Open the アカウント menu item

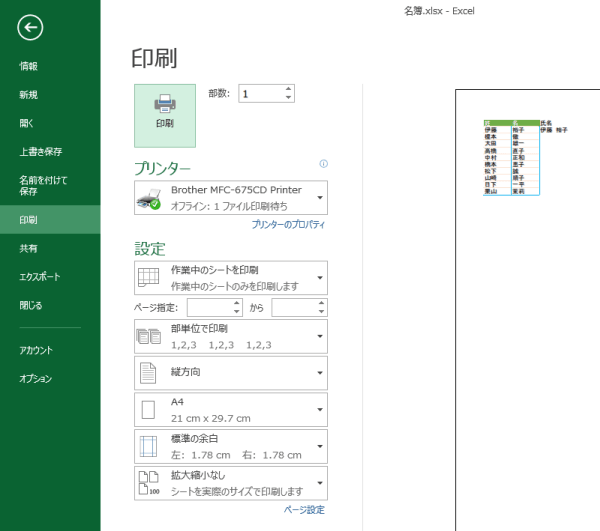pyautogui.click(x=50, y=350)
